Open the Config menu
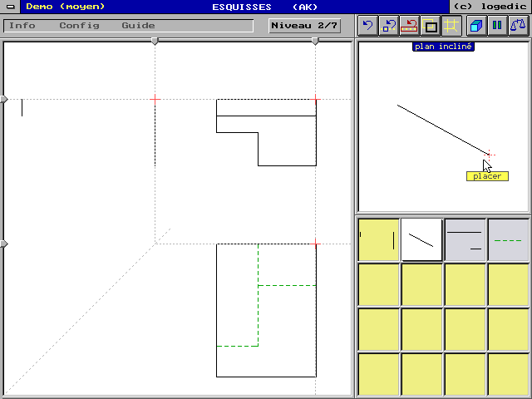532x399 pixels. (x=79, y=26)
